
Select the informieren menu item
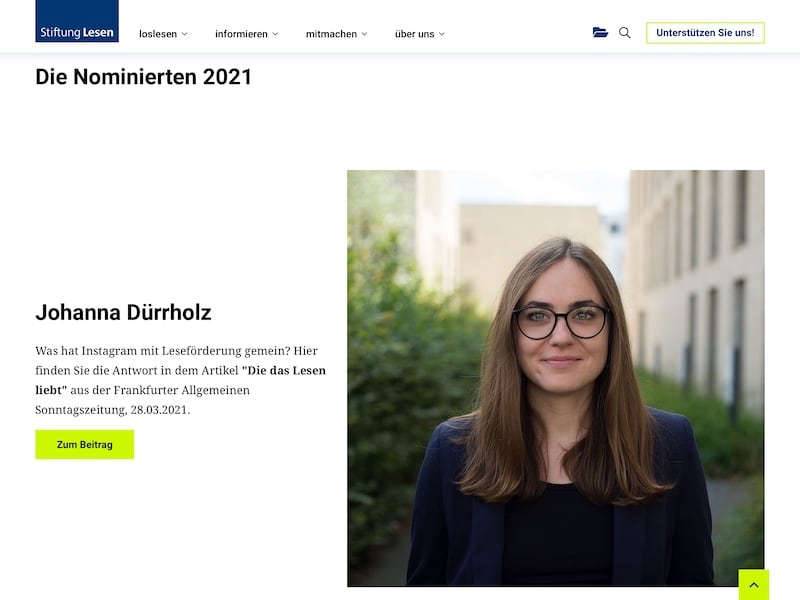click(241, 34)
